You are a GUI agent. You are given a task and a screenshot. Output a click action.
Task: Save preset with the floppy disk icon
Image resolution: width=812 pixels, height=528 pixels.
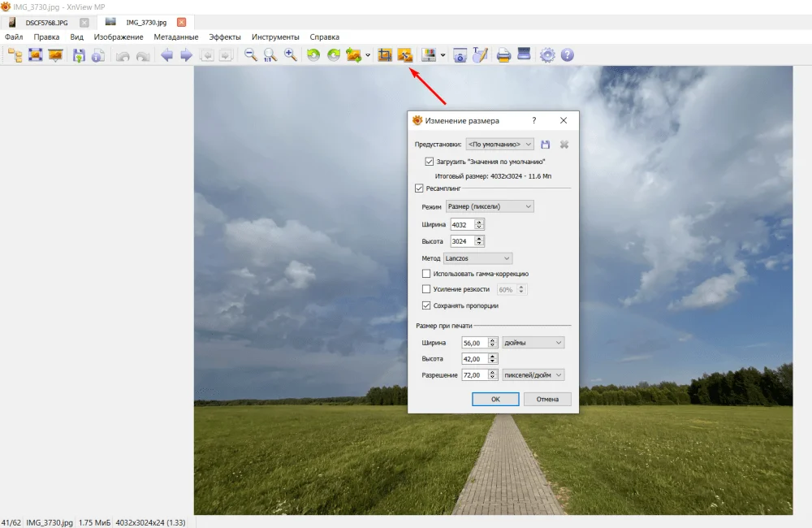[x=546, y=145]
